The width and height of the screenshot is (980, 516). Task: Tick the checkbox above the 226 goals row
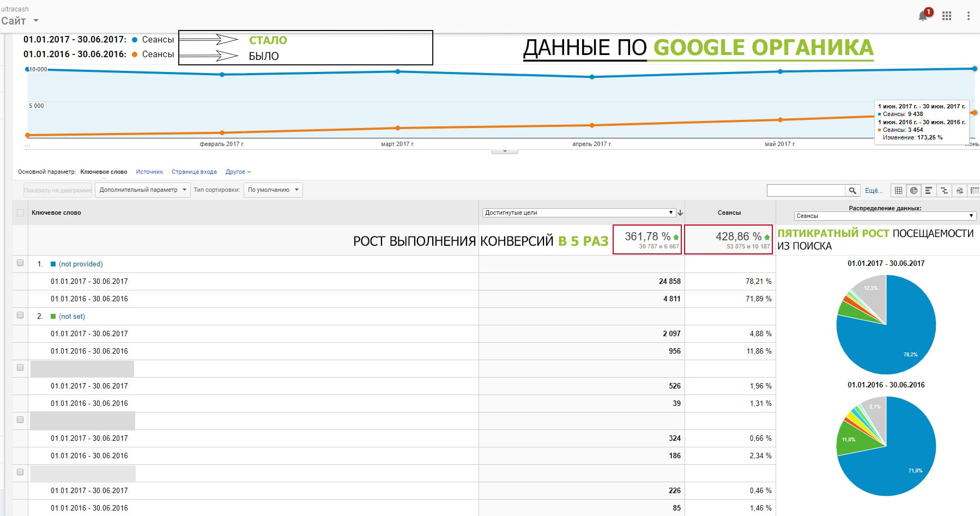click(x=21, y=472)
